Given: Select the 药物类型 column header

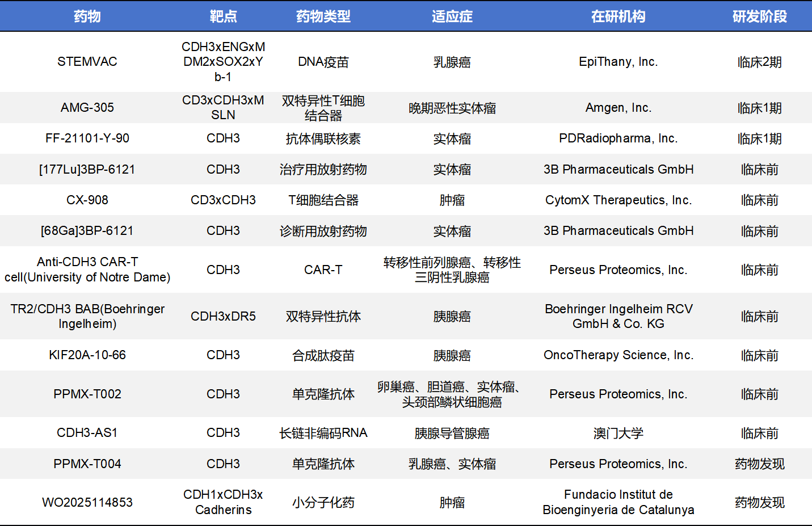Looking at the screenshot, I should pos(323,16).
